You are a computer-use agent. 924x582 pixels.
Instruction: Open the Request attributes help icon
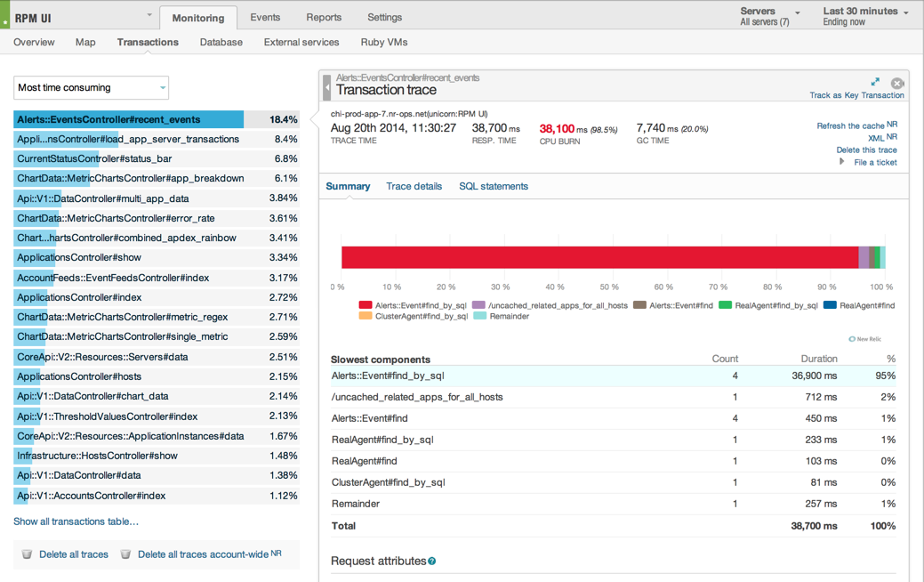(x=432, y=562)
